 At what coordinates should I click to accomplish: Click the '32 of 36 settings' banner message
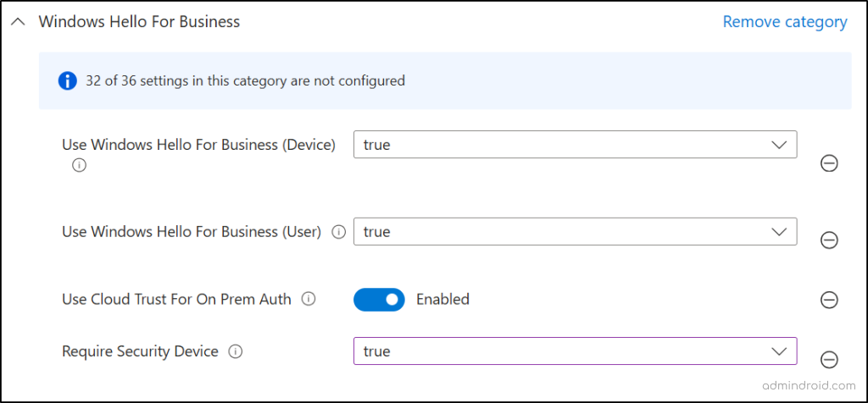pos(245,81)
